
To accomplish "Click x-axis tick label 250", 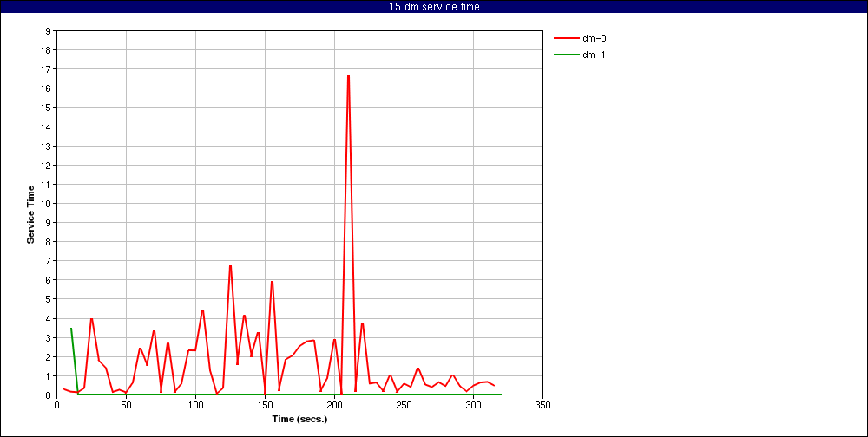I will pyautogui.click(x=404, y=405).
